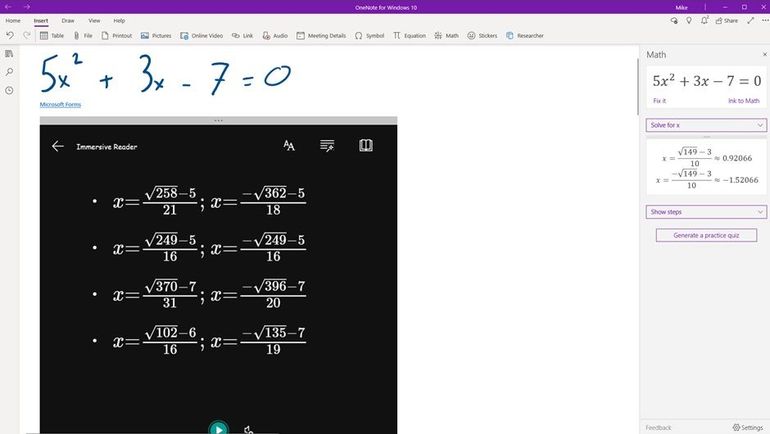
Task: Expand the Solve for x dropdown
Action: [x=706, y=125]
